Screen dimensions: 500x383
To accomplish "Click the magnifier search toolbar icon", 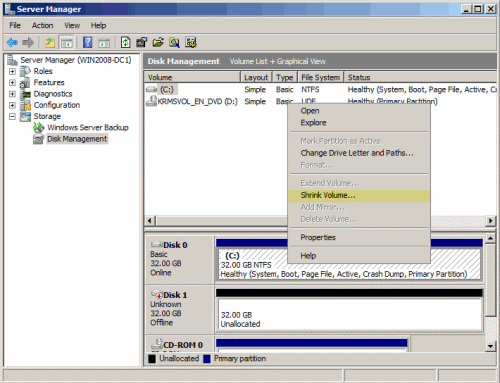I will (x=174, y=42).
